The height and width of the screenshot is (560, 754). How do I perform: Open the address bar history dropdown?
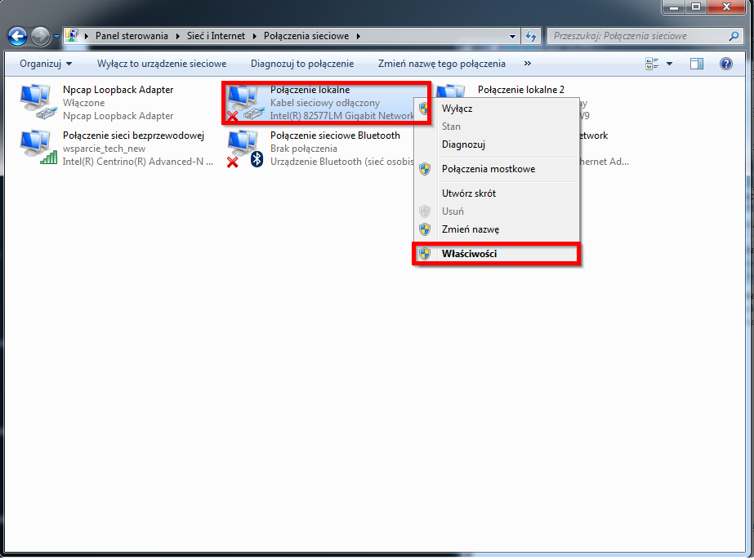(513, 36)
